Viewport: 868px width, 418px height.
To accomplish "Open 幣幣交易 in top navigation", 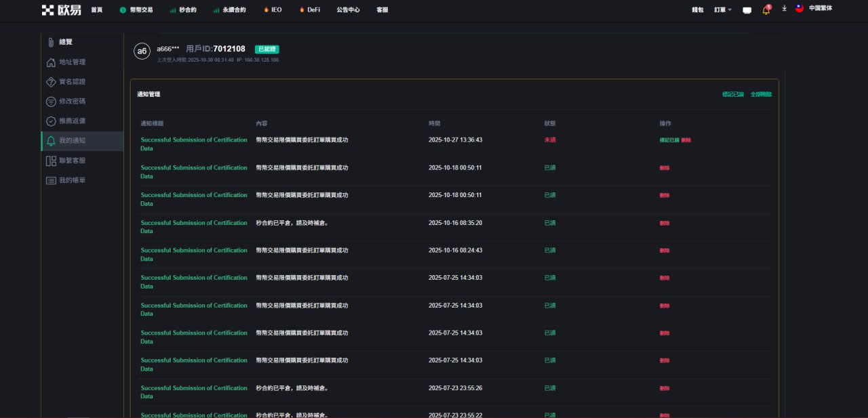I will (x=136, y=10).
